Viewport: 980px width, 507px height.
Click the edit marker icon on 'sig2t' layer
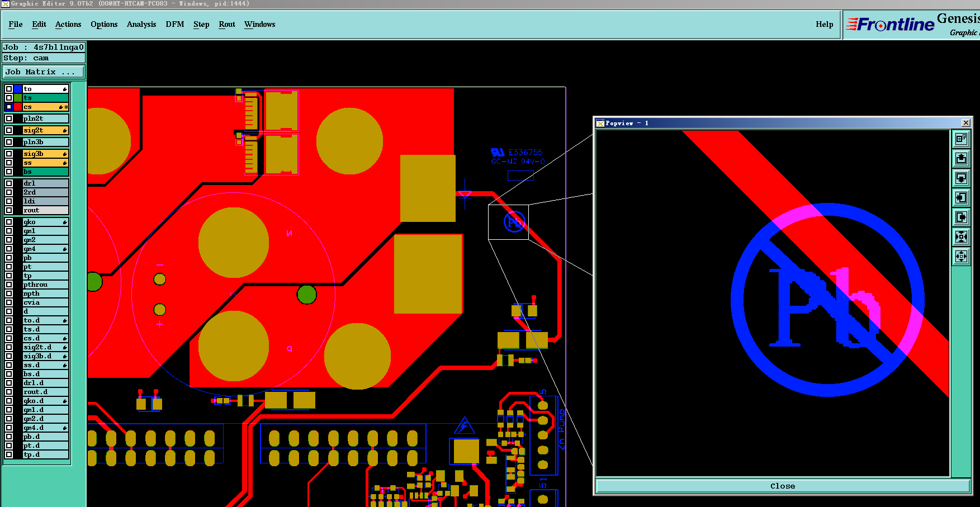(65, 130)
